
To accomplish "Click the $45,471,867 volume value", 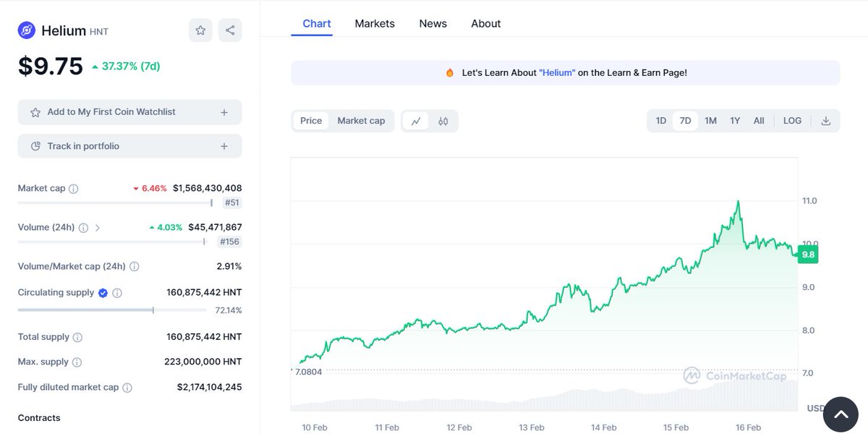I will tap(215, 228).
